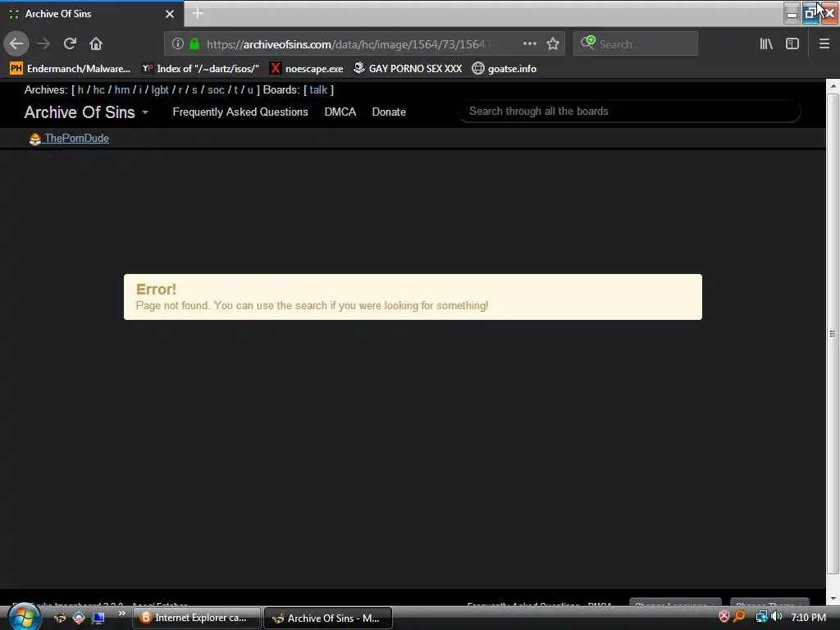Go back to the previous page
Viewport: 840px width, 630px height.
(16, 43)
